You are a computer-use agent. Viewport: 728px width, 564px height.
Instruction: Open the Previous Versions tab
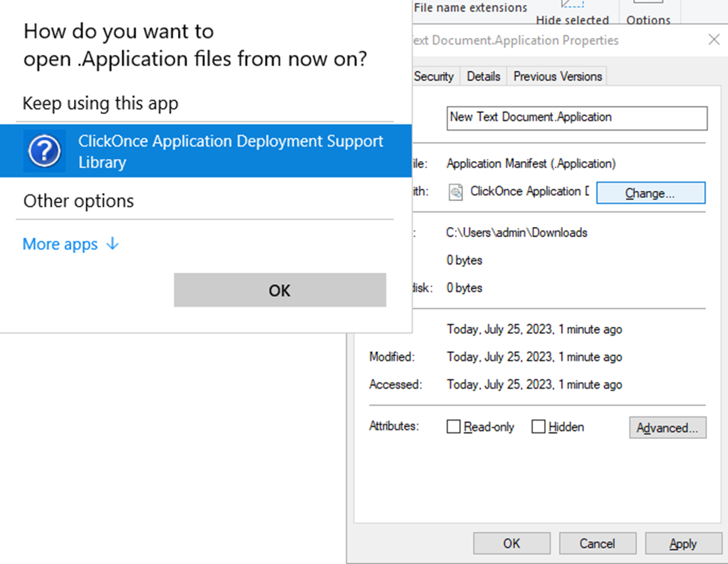pyautogui.click(x=557, y=76)
